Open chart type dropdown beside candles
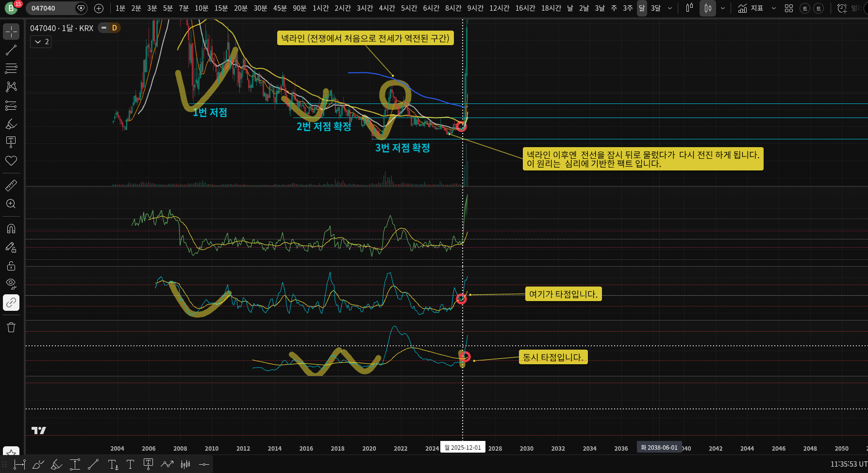868x473 pixels. click(x=723, y=8)
